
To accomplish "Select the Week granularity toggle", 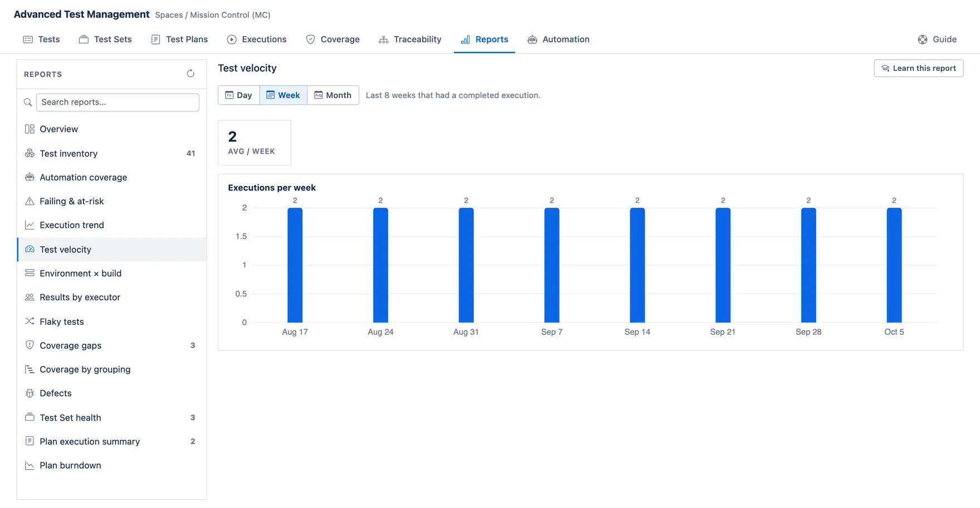I will click(283, 95).
